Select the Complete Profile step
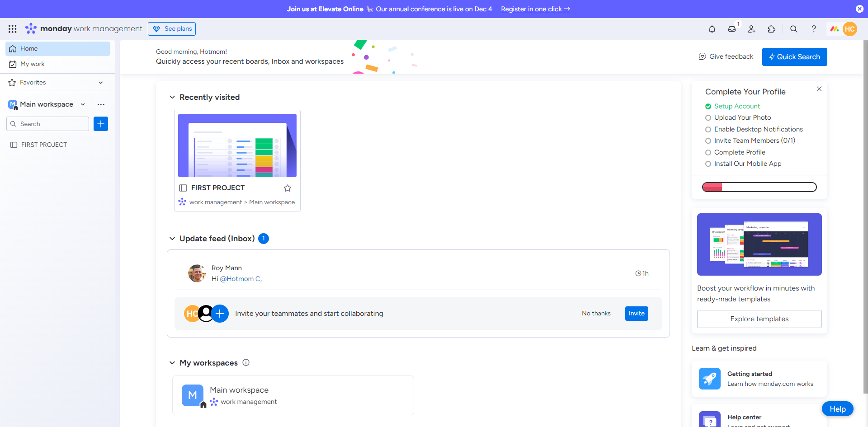Screen dimensions: 868x427 coord(735,152)
